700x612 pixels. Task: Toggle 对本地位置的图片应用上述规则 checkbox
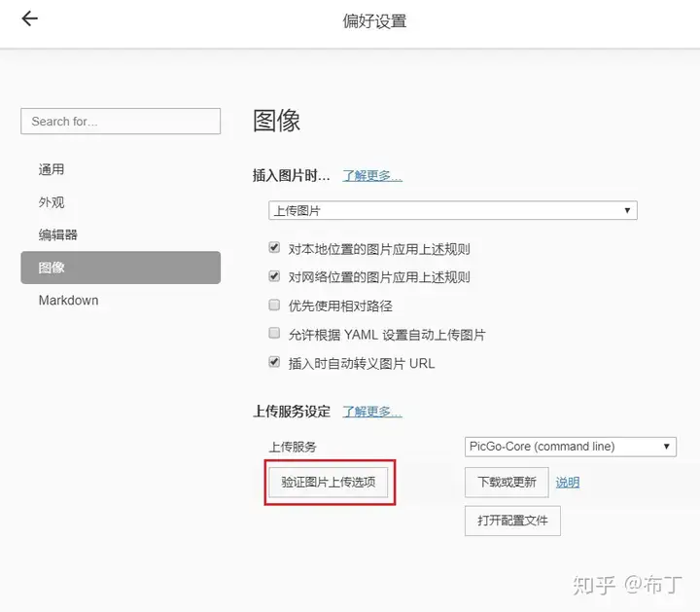[x=274, y=247]
